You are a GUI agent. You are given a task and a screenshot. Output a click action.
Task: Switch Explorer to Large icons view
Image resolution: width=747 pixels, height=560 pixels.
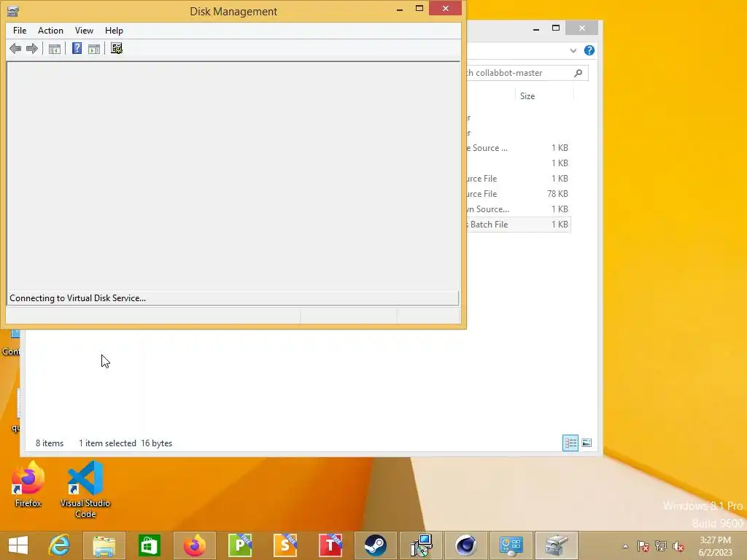point(587,443)
